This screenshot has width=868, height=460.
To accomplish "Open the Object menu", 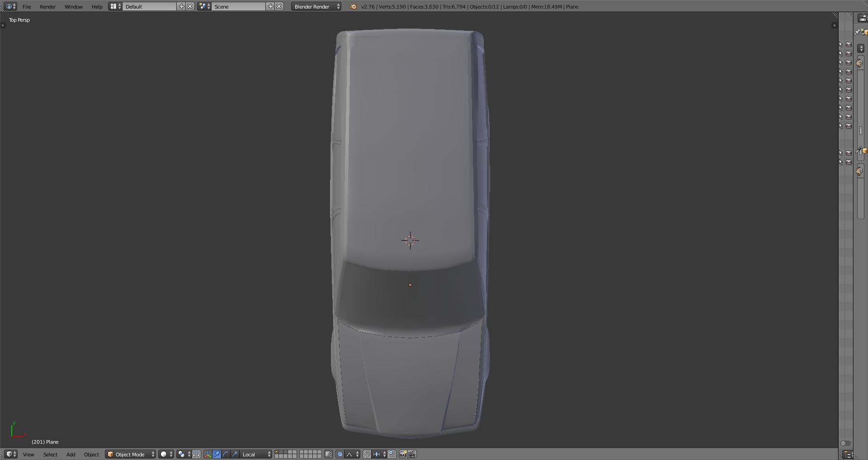I will coord(91,454).
